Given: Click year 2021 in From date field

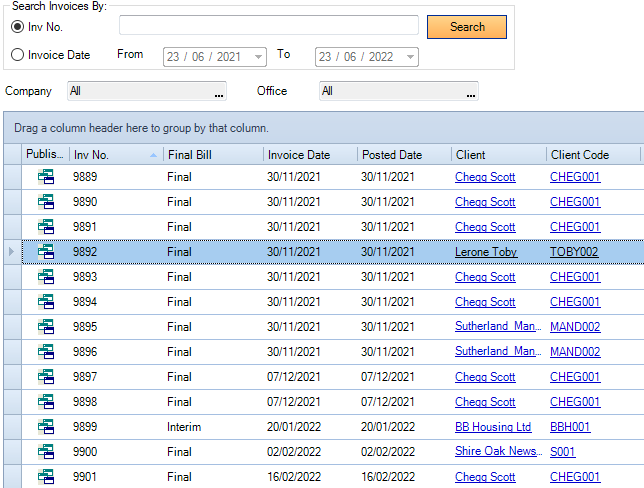Looking at the screenshot, I should 228,57.
